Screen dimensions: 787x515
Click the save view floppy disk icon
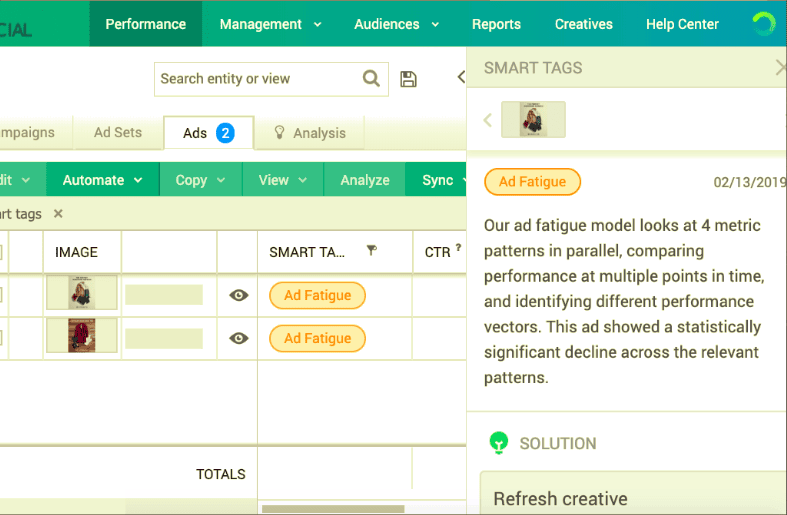pyautogui.click(x=408, y=79)
